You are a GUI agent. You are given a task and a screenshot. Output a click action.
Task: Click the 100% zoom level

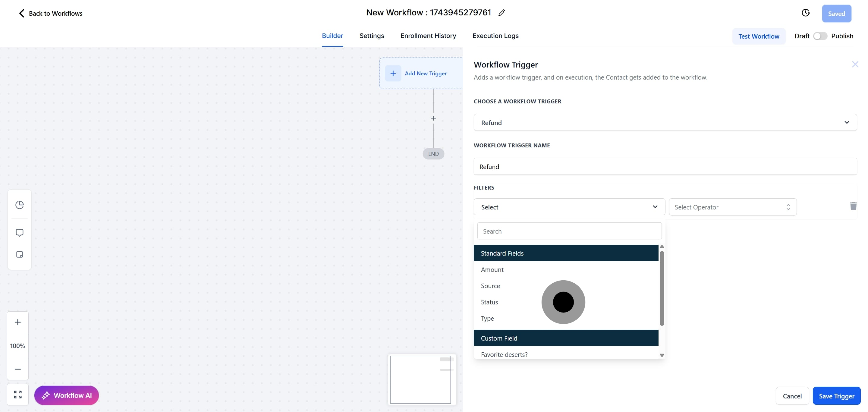click(x=17, y=346)
